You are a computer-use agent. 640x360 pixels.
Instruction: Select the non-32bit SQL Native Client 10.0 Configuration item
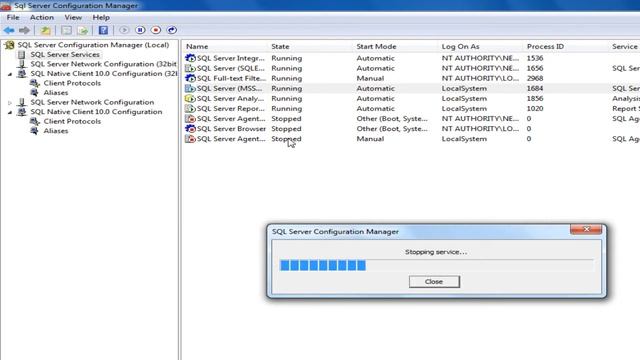tap(96, 112)
